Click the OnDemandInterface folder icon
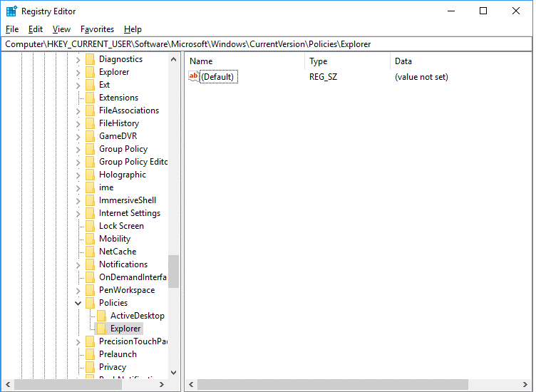 click(x=91, y=277)
